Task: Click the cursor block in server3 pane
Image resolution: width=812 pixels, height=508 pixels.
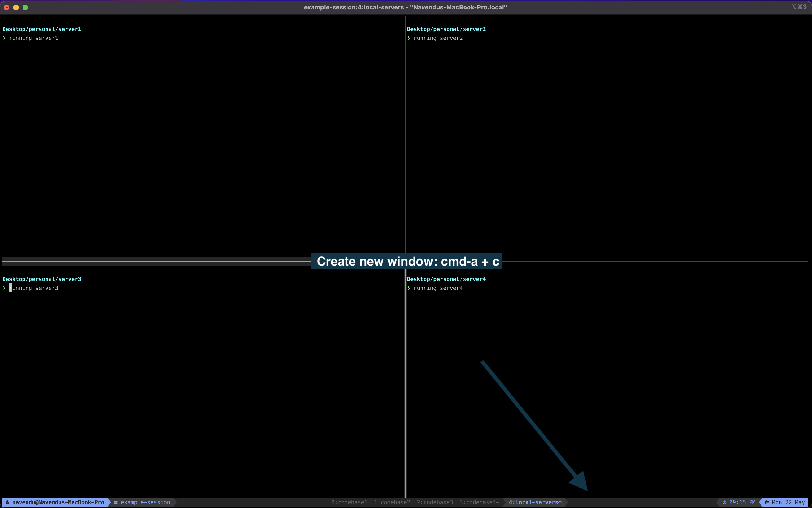Action: tap(10, 288)
